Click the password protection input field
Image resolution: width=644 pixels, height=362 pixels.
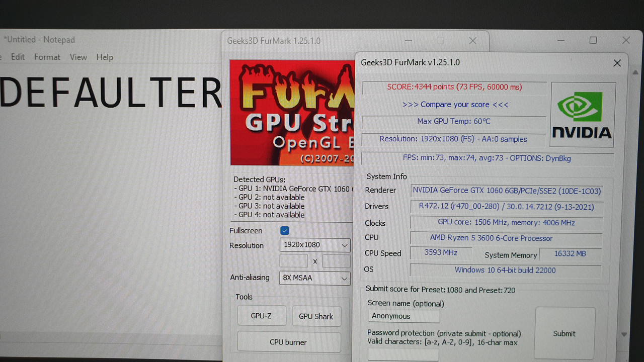[x=403, y=354]
